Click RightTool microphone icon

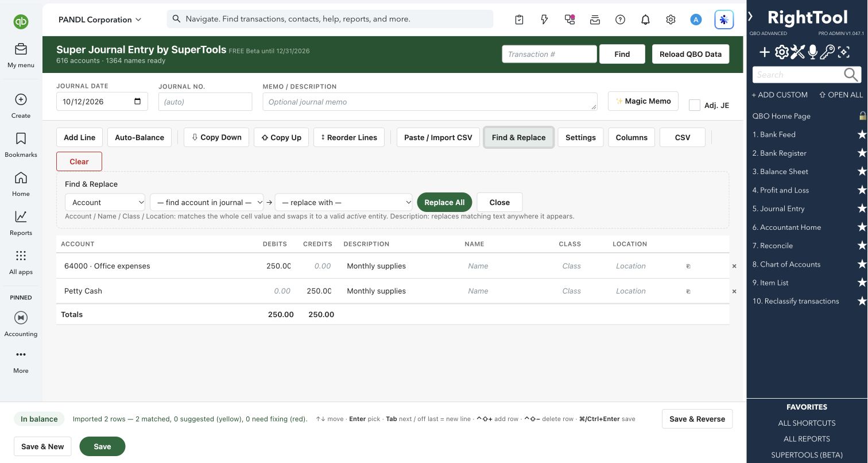point(812,53)
